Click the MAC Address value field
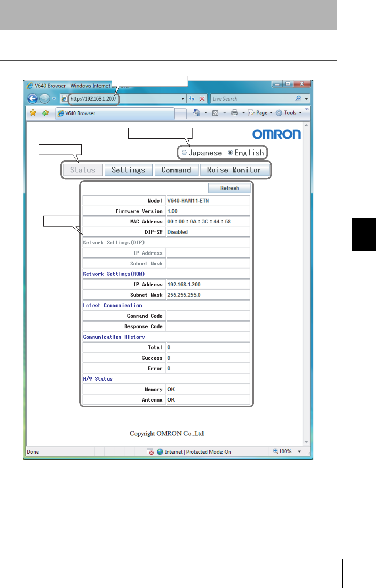Viewport: 376px width, 588px height. pos(208,221)
